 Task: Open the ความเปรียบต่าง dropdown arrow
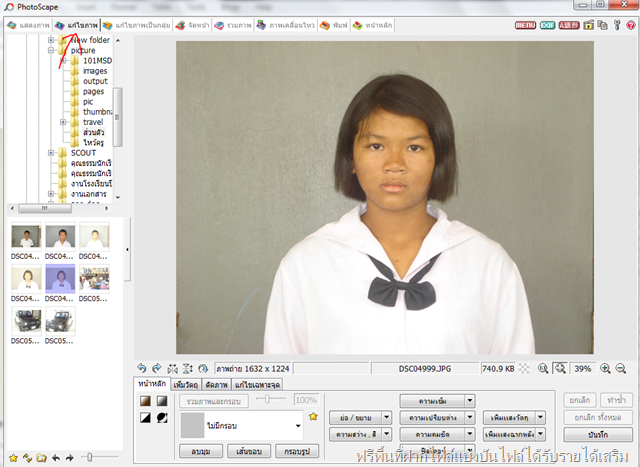tap(470, 418)
